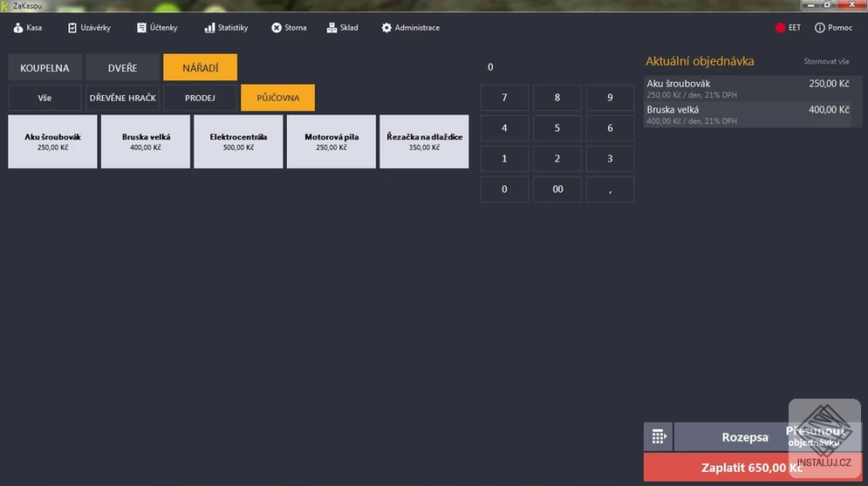Viewport: 868px width, 486px height.
Task: Add Bruska velká product tile
Action: click(146, 141)
